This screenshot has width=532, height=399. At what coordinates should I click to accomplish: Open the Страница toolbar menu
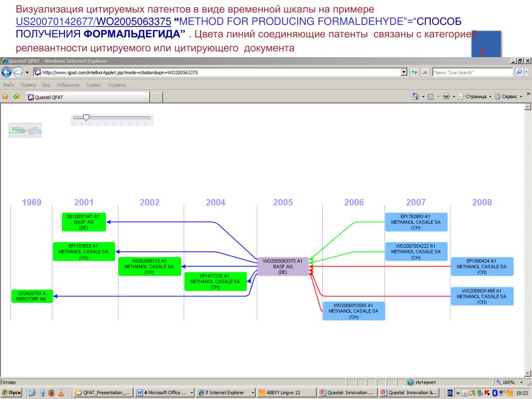pos(475,97)
